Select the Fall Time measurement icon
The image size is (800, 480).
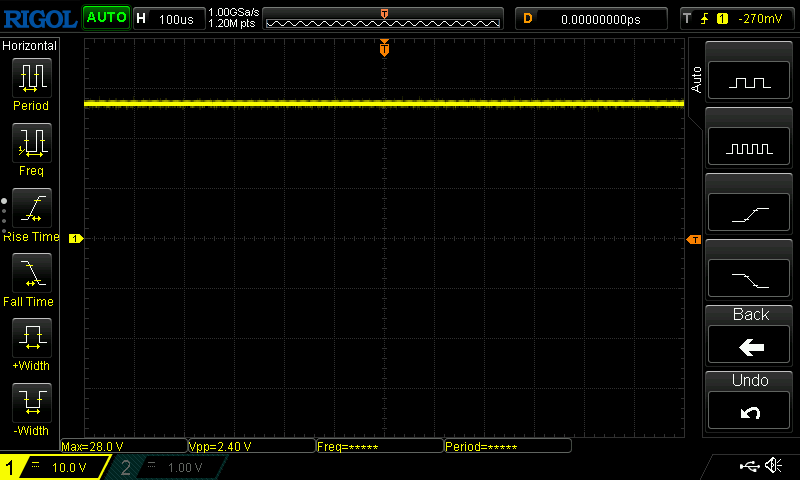(32, 272)
